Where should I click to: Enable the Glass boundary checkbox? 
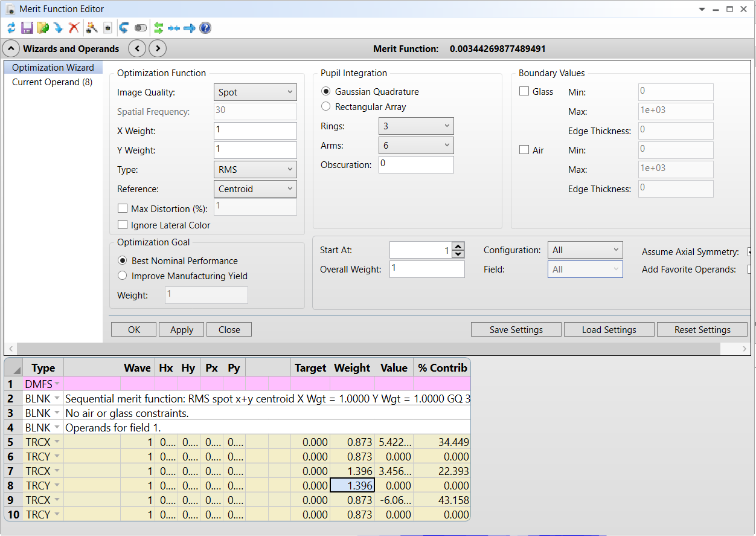tap(524, 92)
